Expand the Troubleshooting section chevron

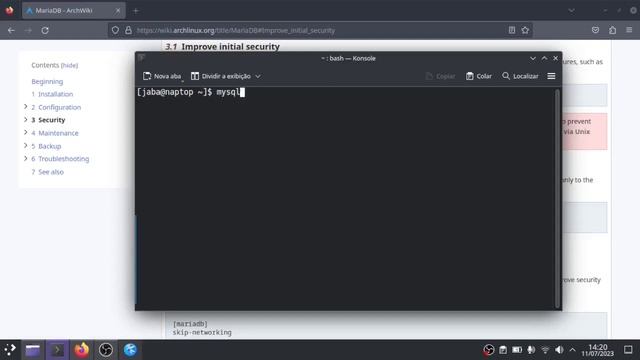26,158
